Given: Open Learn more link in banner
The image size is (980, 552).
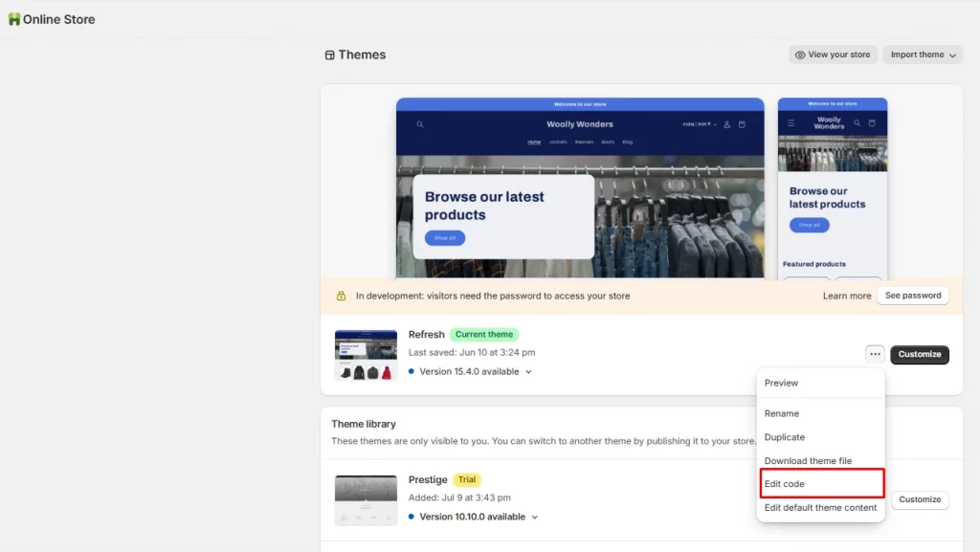Looking at the screenshot, I should click(846, 296).
